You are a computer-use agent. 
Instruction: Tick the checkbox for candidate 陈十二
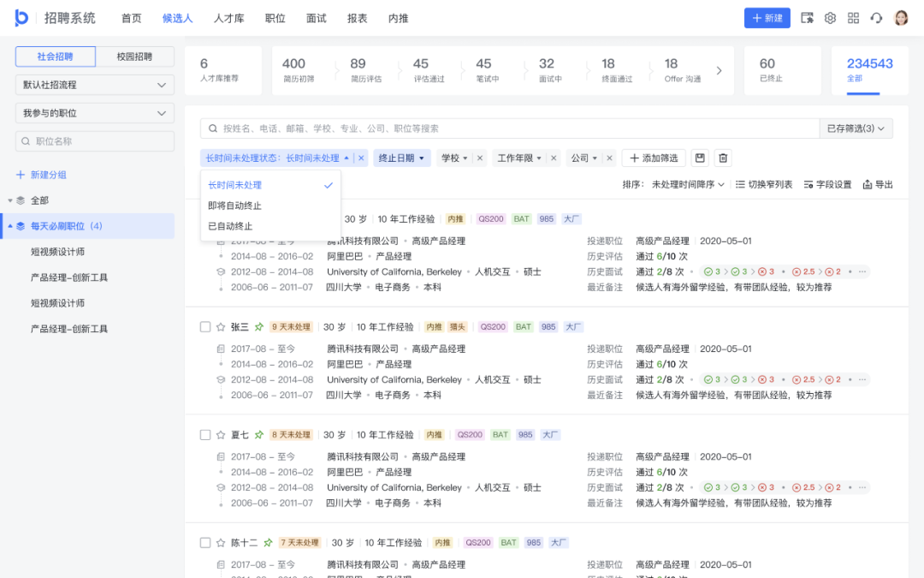click(205, 543)
